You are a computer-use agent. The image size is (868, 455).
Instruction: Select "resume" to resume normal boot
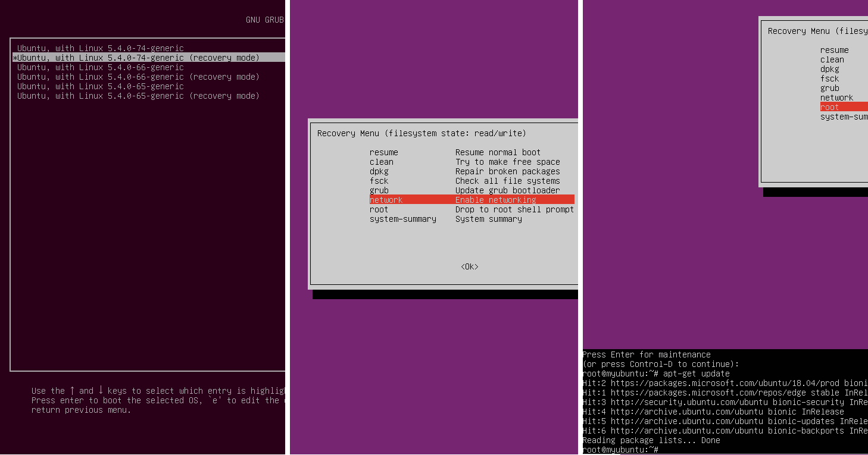(x=384, y=152)
